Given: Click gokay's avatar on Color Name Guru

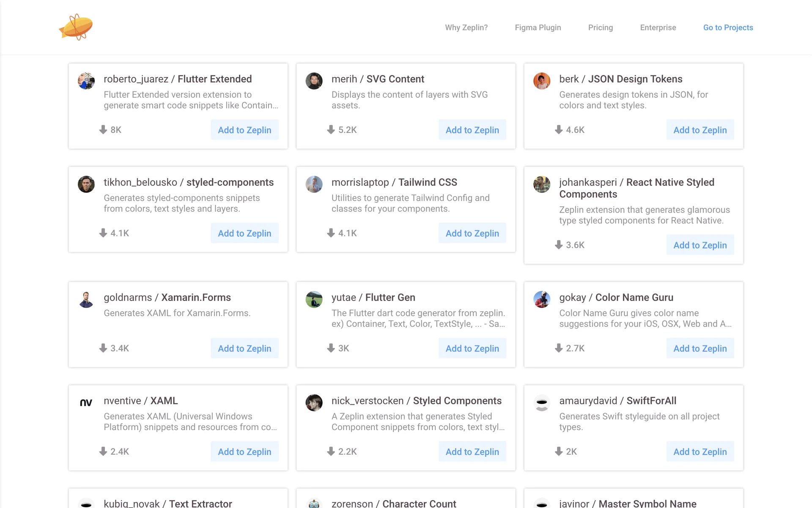Looking at the screenshot, I should (x=542, y=299).
